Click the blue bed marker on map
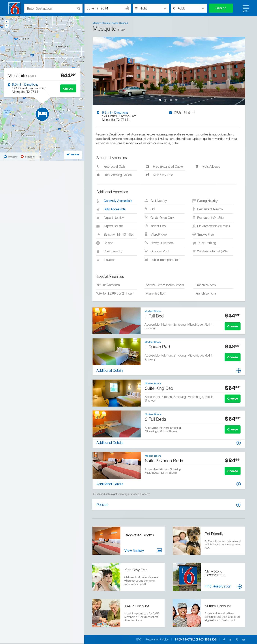257x644 pixels. [x=42, y=114]
